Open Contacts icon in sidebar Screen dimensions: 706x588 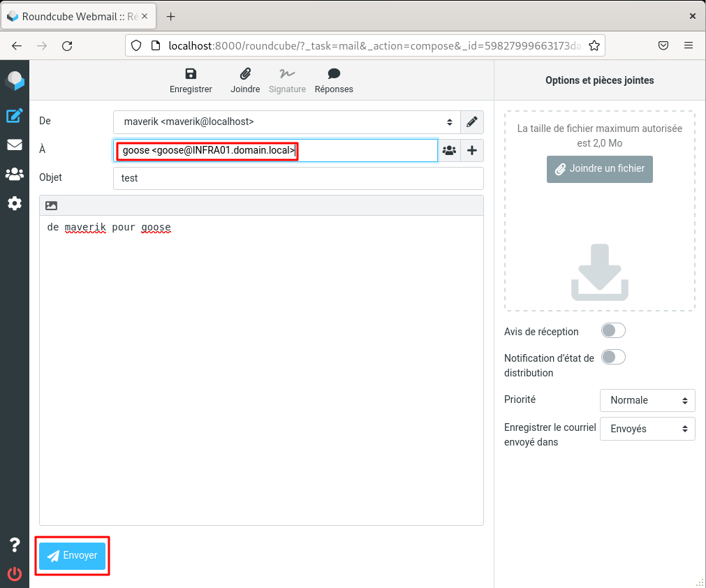point(15,174)
